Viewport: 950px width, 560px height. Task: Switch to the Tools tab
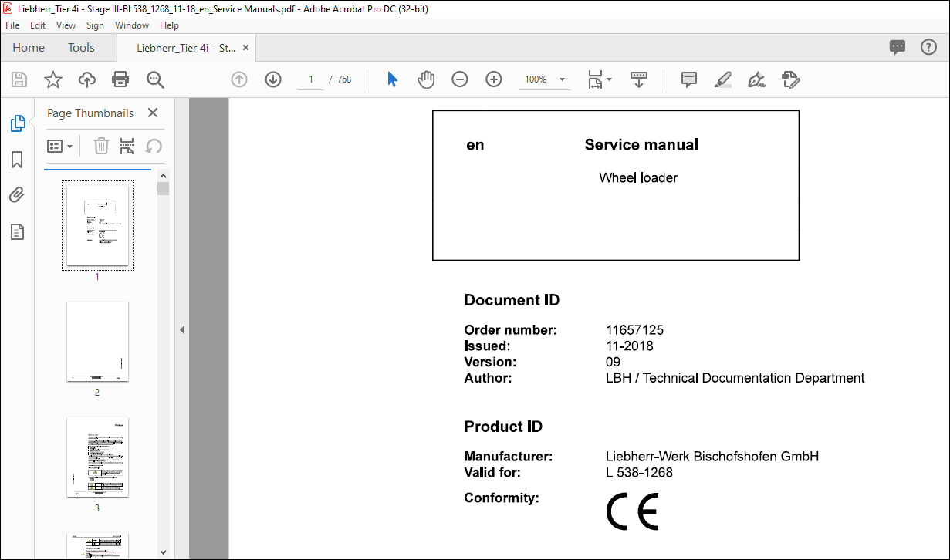(x=81, y=48)
